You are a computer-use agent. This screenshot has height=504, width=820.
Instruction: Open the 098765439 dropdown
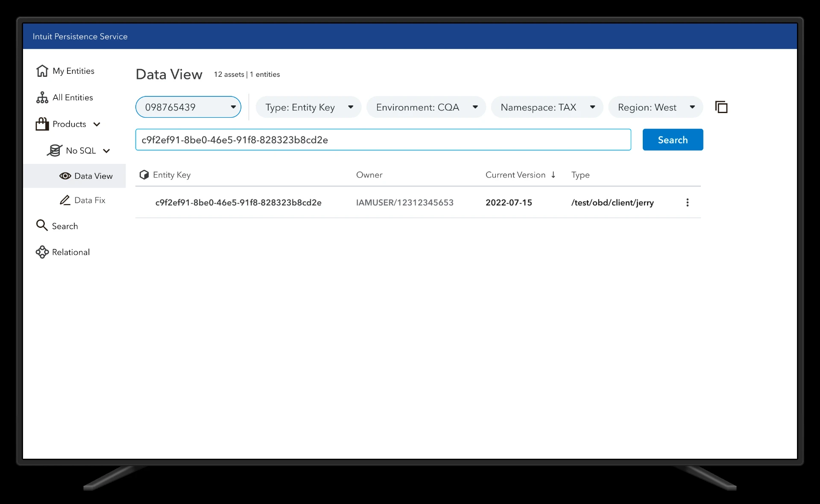click(188, 107)
